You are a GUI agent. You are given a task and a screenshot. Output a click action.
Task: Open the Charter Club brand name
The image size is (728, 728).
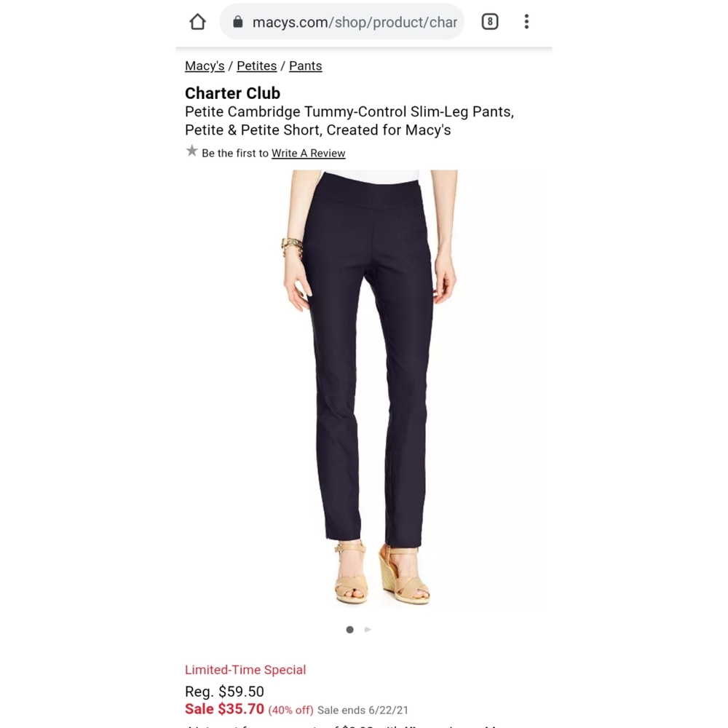tap(233, 93)
